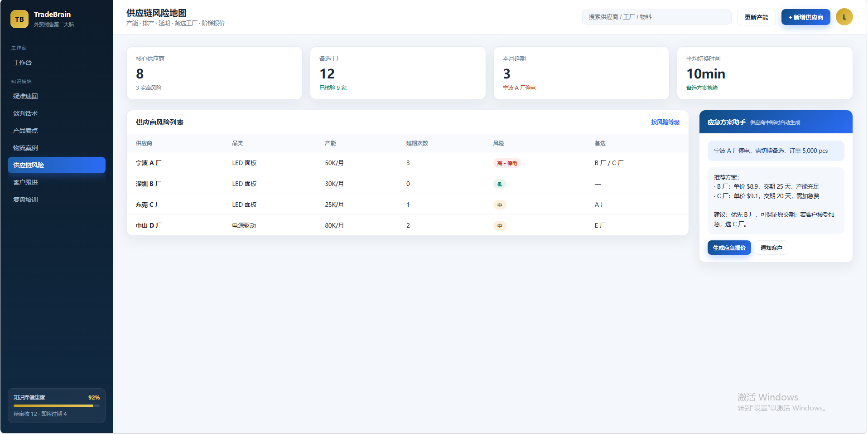Select the 中山 D 厂 supplier name
This screenshot has width=868, height=434.
pos(149,225)
